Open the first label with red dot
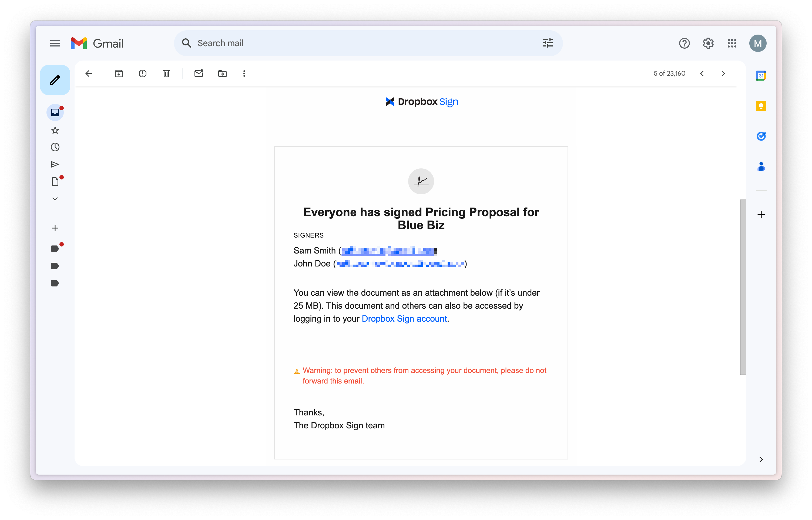 pyautogui.click(x=55, y=249)
